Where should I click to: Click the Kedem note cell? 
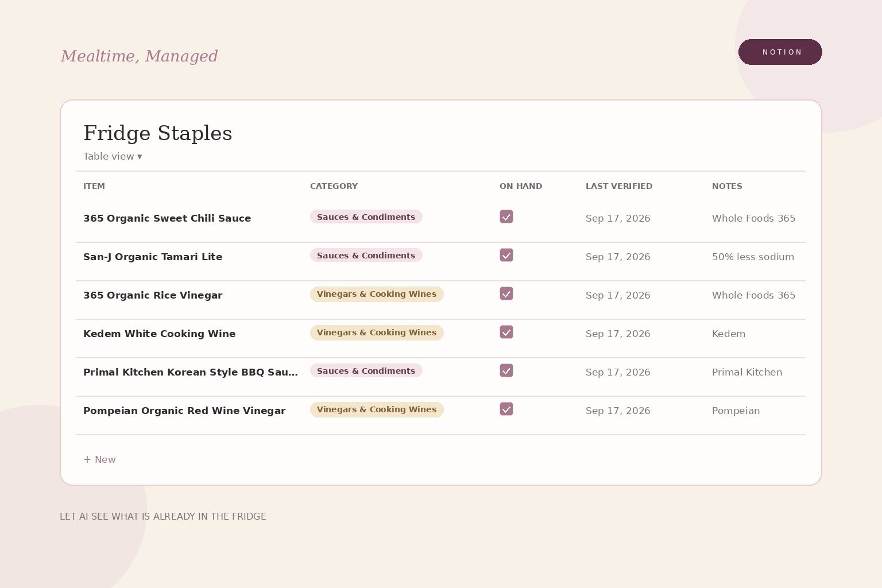point(729,334)
